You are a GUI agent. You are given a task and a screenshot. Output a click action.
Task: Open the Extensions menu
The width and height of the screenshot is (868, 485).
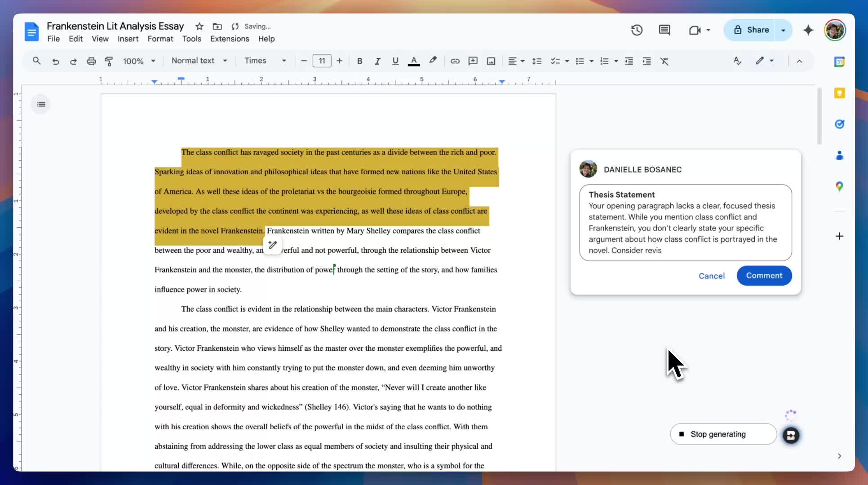click(x=230, y=39)
